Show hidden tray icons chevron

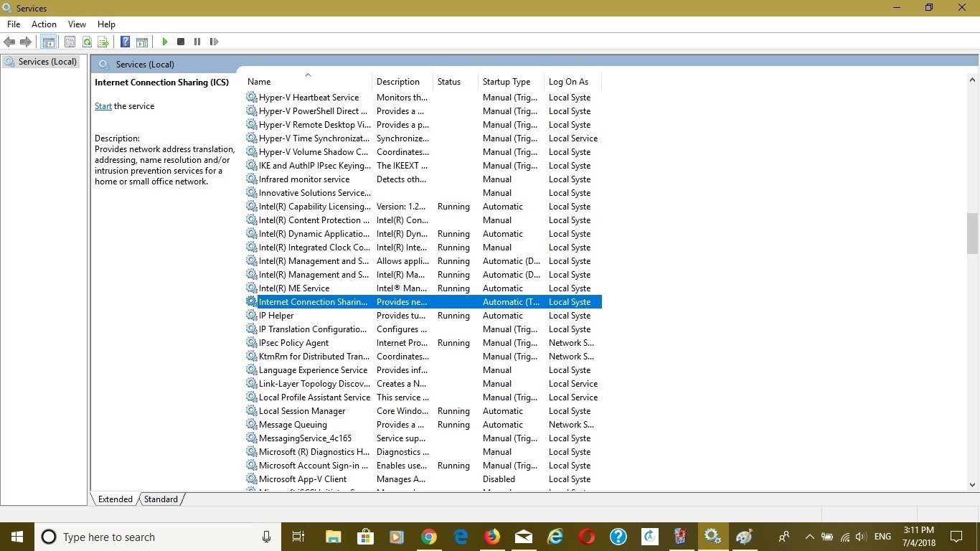click(x=810, y=537)
